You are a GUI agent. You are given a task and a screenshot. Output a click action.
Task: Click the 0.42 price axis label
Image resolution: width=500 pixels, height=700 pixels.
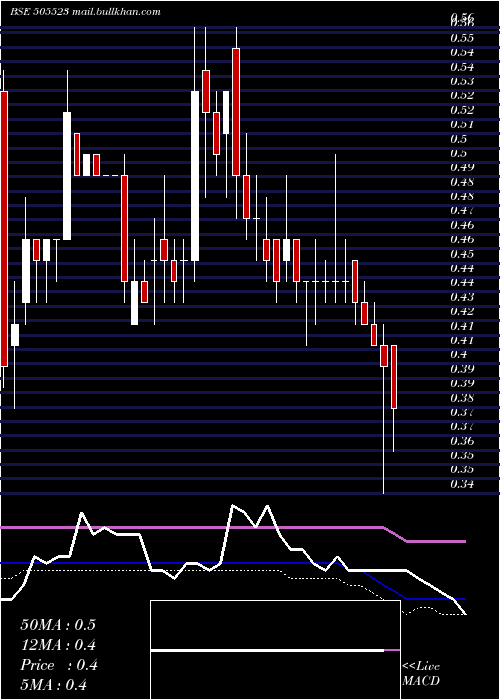click(x=462, y=311)
